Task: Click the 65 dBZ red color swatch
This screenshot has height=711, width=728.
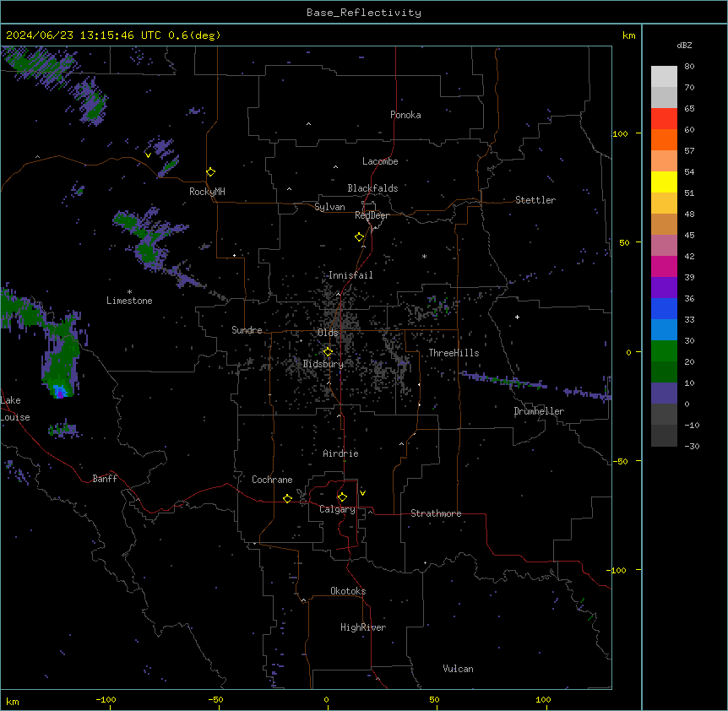Action: point(664,119)
